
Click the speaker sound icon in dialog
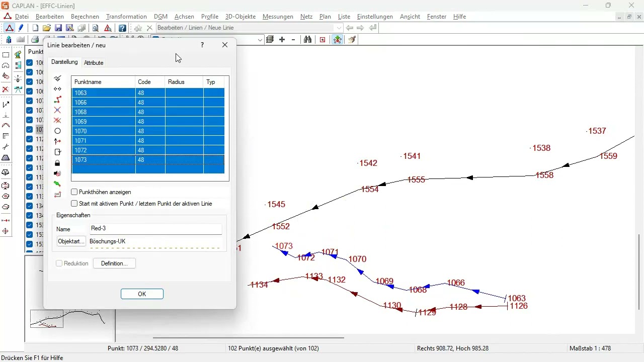[57, 173]
